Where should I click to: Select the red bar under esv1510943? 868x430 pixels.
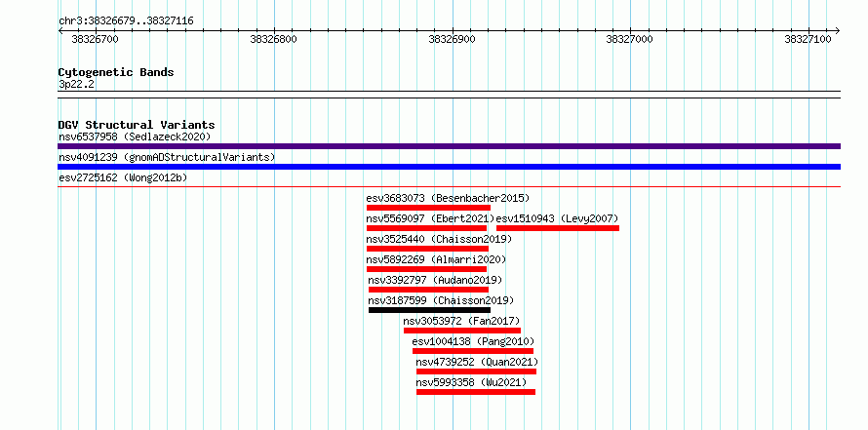pyautogui.click(x=558, y=228)
